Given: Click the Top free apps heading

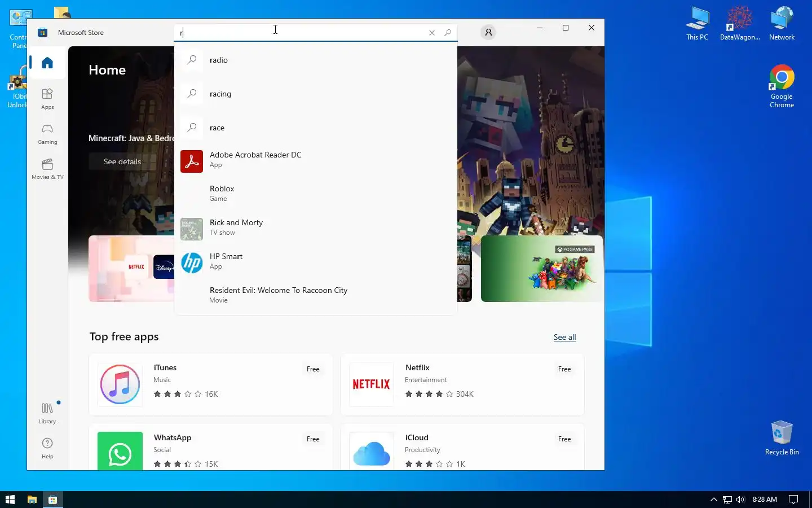Looking at the screenshot, I should [x=124, y=336].
